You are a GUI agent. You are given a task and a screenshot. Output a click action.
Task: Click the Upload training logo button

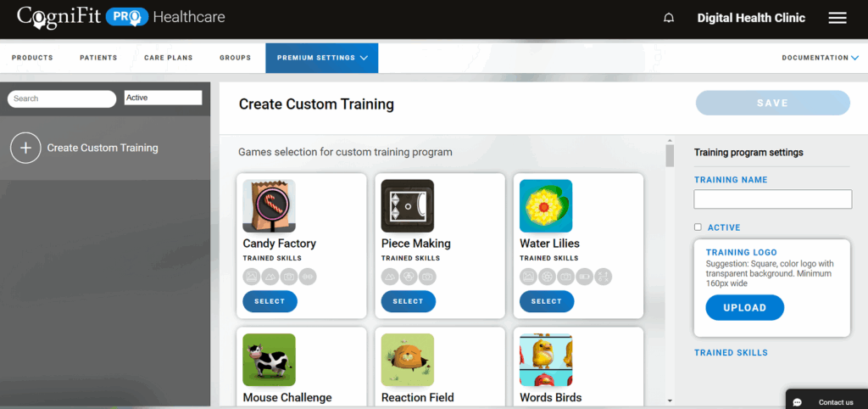point(744,308)
